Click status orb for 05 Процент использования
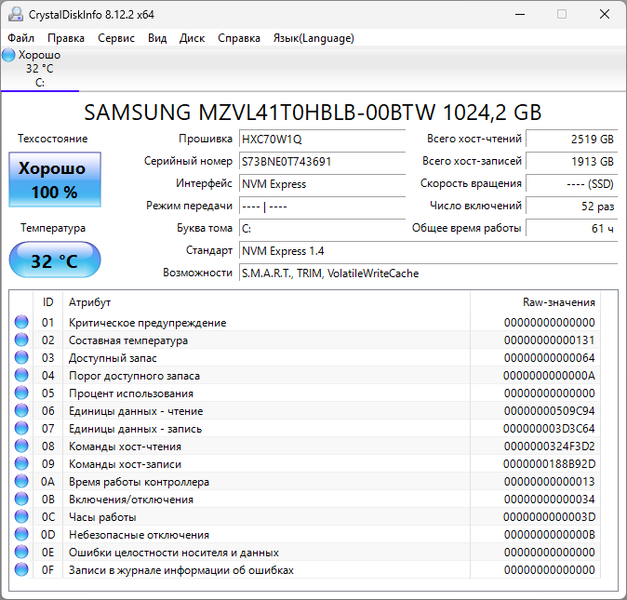Viewport: 627px width, 600px height. [x=22, y=393]
